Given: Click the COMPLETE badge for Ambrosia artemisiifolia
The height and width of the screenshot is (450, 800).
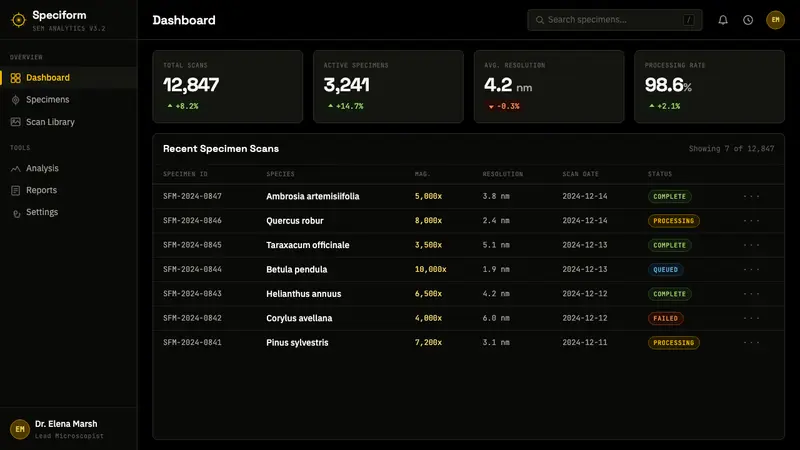Looking at the screenshot, I should [669, 196].
